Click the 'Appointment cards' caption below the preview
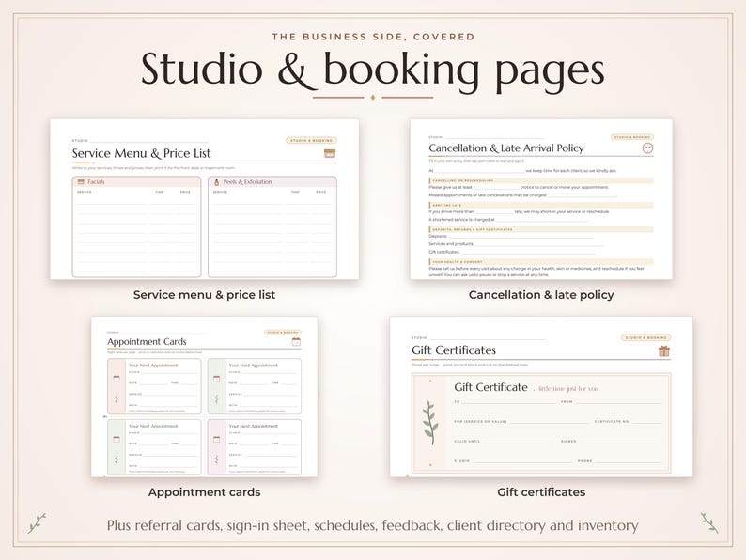 204,492
